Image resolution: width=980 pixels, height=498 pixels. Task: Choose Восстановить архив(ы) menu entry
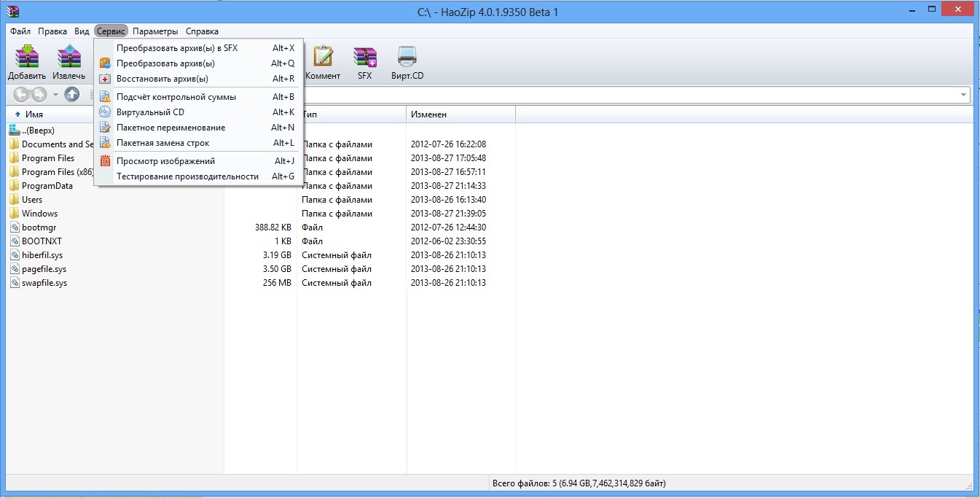point(198,79)
